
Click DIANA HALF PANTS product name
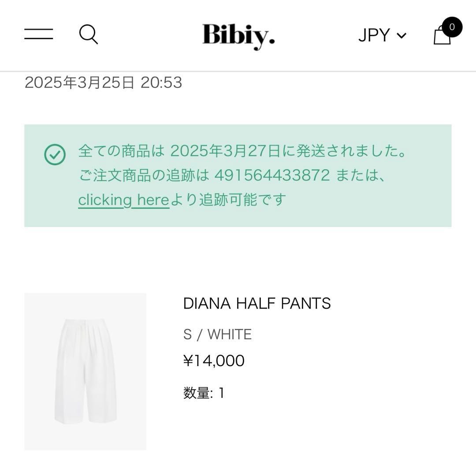257,303
